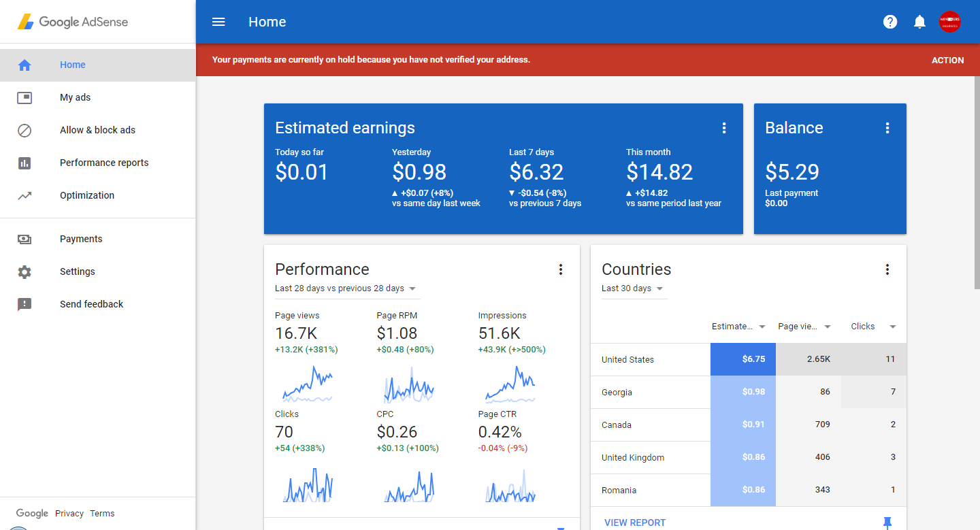The image size is (980, 530).
Task: Go to My ads in sidebar
Action: click(75, 97)
